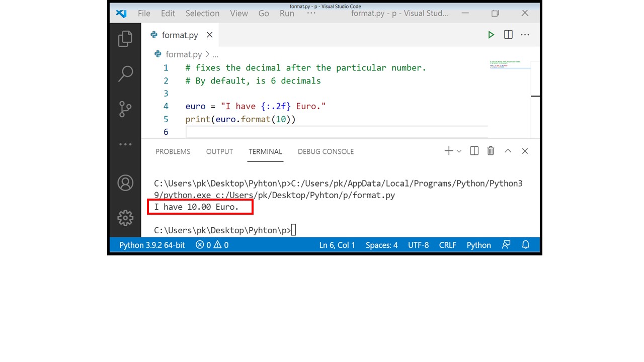
Task: Maximize the panel height
Action: [x=508, y=151]
